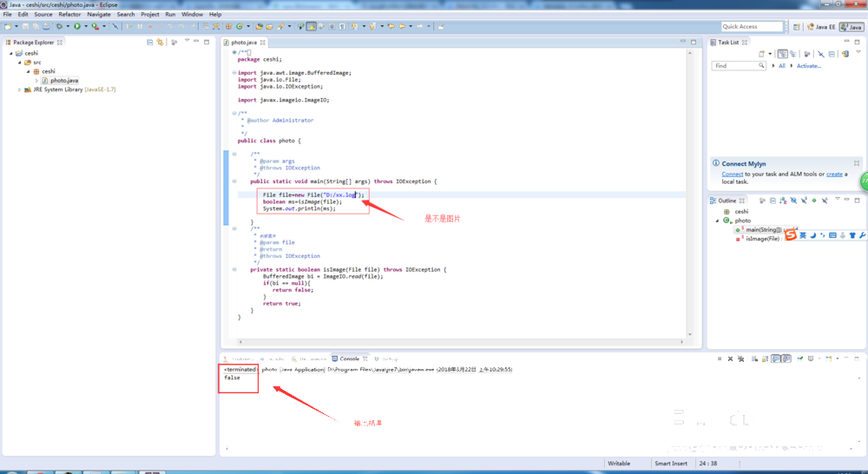Toggle Mark Occurrences highlighter icon
Viewport: 868px width, 474px height.
(311, 26)
